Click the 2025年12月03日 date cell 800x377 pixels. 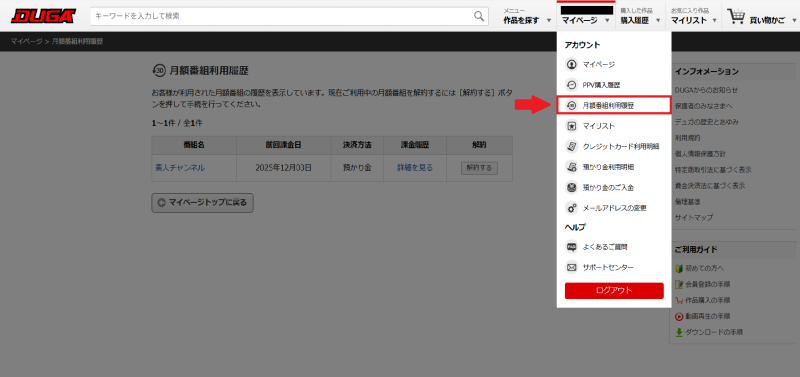tap(283, 168)
